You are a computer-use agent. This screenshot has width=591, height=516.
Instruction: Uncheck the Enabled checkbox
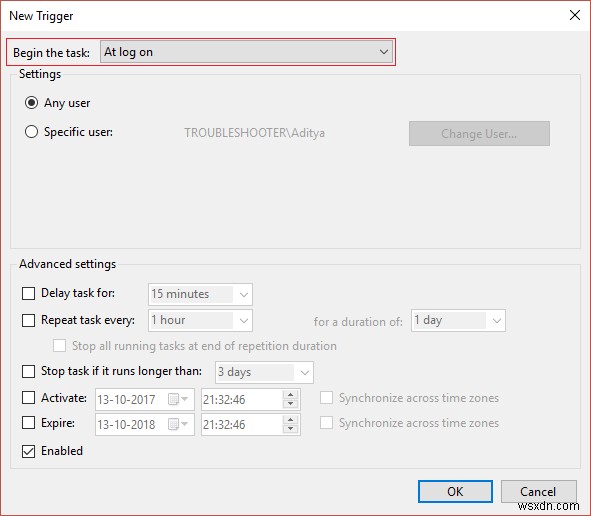(x=28, y=451)
